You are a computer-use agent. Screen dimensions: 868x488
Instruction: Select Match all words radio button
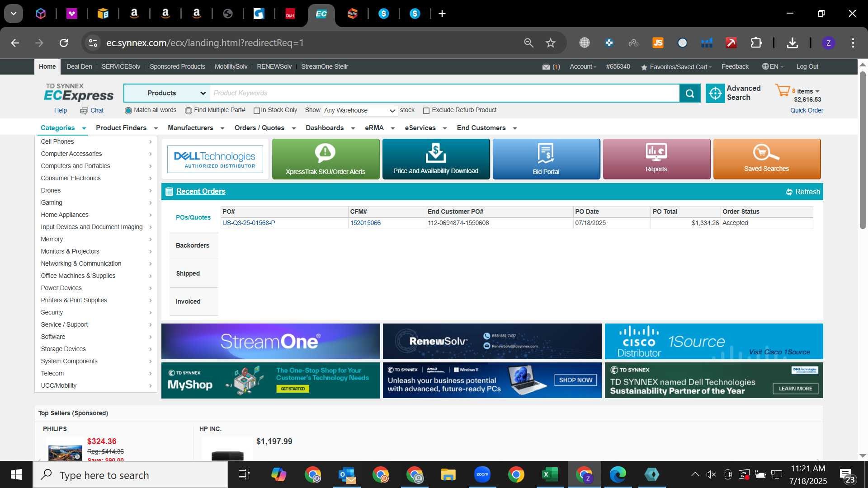(x=128, y=111)
